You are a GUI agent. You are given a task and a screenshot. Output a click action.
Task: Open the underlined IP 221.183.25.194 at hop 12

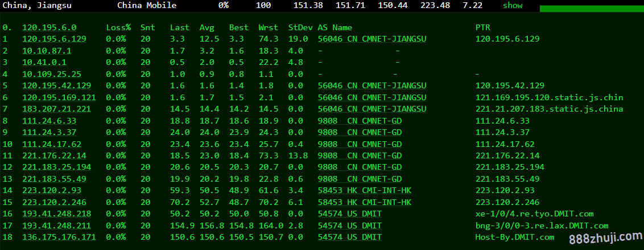57,167
